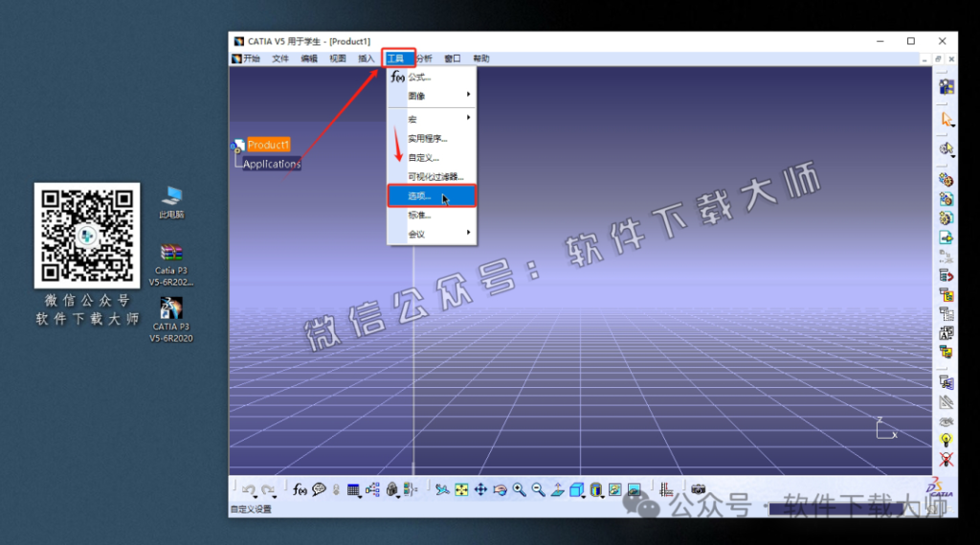Open the 插入 menu
This screenshot has width=980, height=545.
367,58
